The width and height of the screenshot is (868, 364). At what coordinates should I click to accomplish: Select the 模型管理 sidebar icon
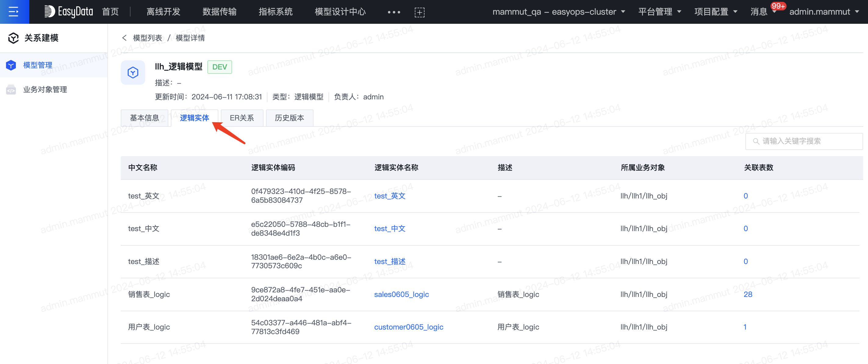coord(11,65)
